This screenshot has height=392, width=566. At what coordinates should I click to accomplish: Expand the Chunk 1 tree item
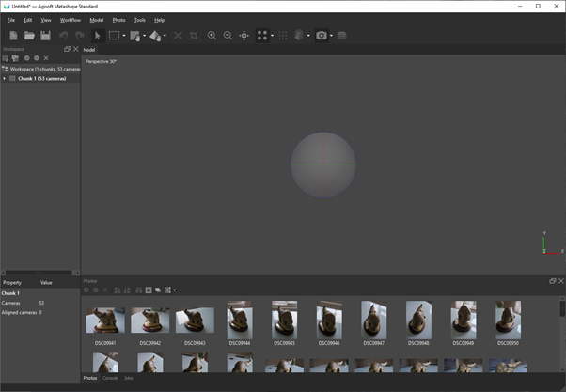[5, 79]
